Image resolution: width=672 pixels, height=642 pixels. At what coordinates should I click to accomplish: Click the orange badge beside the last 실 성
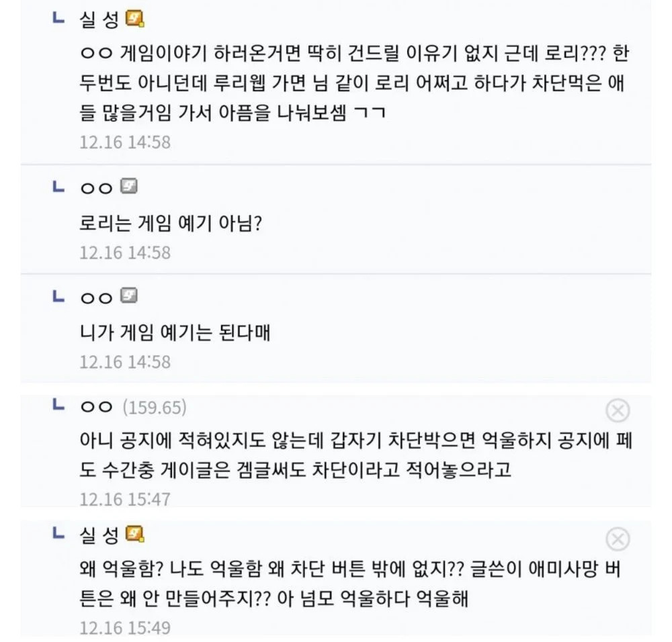point(134,534)
